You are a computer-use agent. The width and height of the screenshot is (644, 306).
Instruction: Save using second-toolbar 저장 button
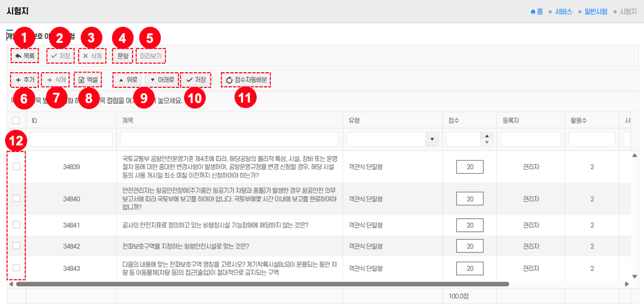[196, 80]
